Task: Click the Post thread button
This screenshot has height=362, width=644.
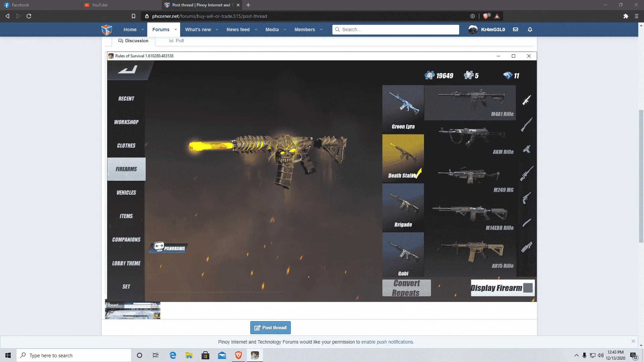Action: (x=270, y=328)
